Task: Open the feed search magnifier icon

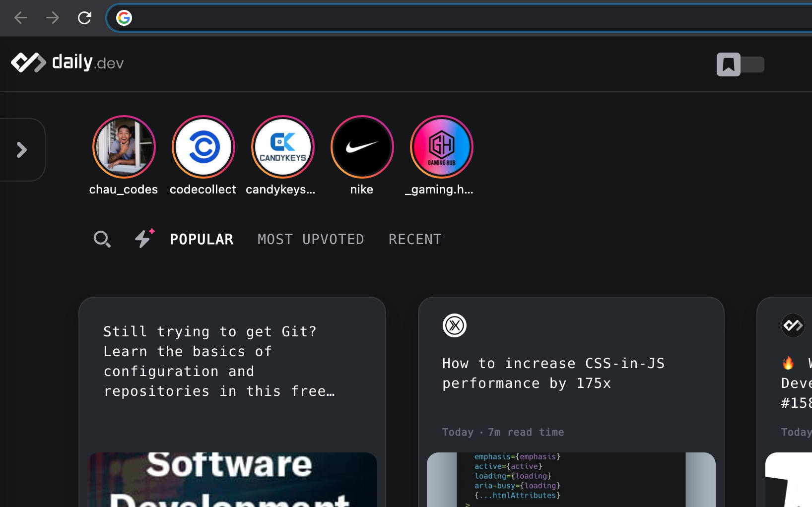Action: coord(102,239)
